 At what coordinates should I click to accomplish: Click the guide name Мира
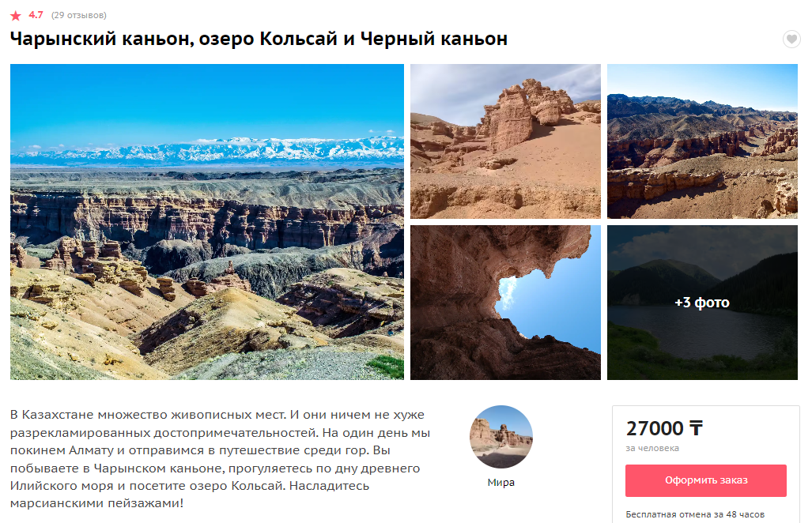click(x=500, y=482)
